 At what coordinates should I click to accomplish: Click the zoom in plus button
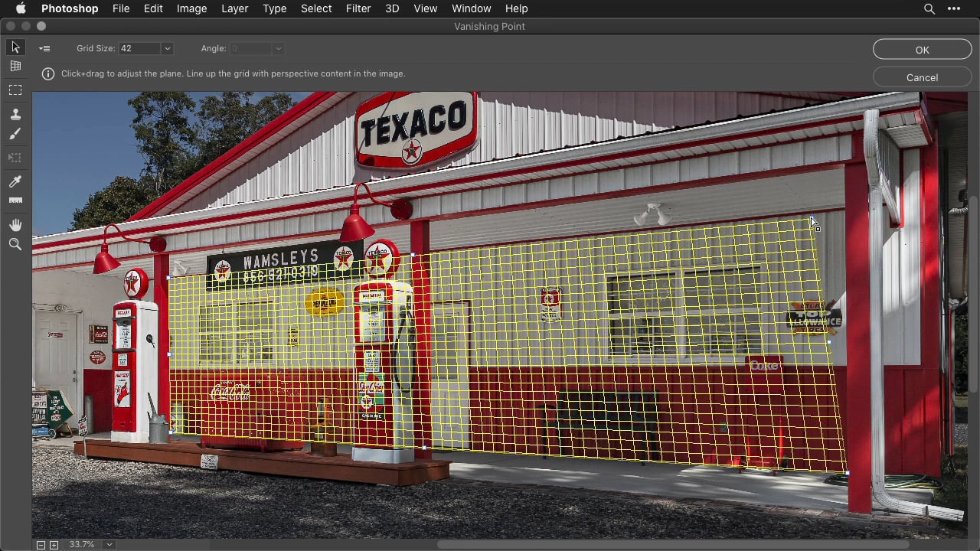click(54, 545)
